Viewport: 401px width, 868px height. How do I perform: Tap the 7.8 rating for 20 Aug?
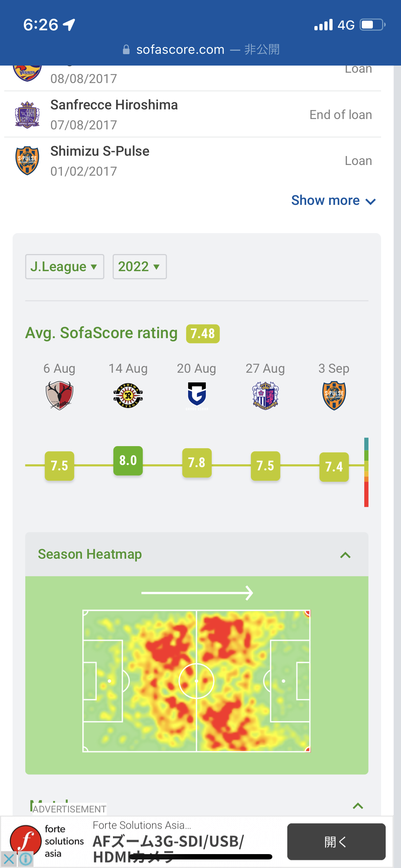click(x=197, y=463)
